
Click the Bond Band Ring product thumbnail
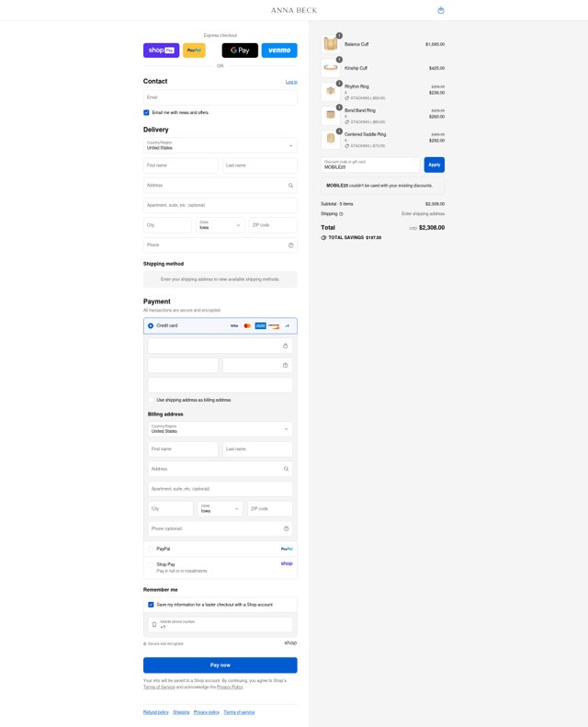point(331,115)
